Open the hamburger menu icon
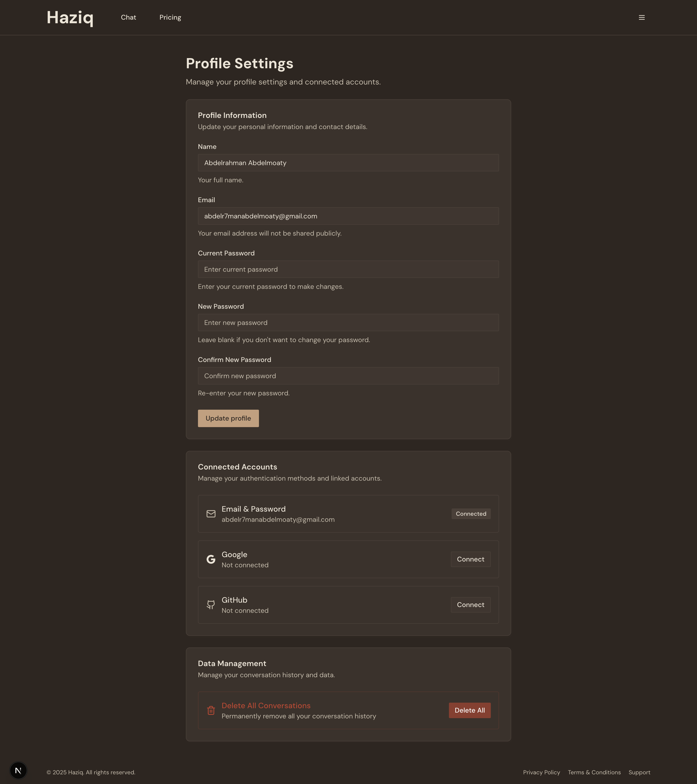Image resolution: width=697 pixels, height=784 pixels. (x=641, y=18)
